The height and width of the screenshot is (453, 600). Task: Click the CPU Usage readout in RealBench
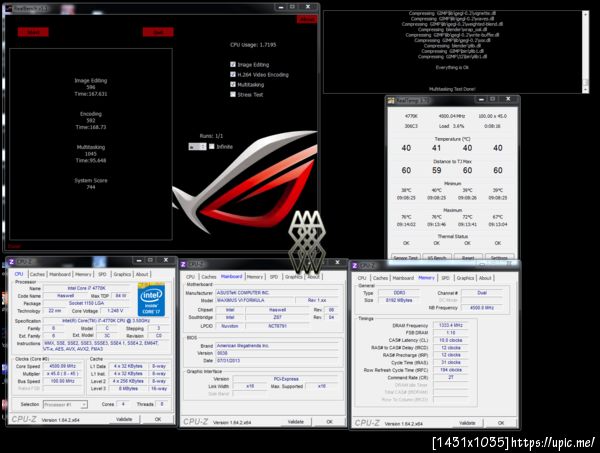coord(253,45)
